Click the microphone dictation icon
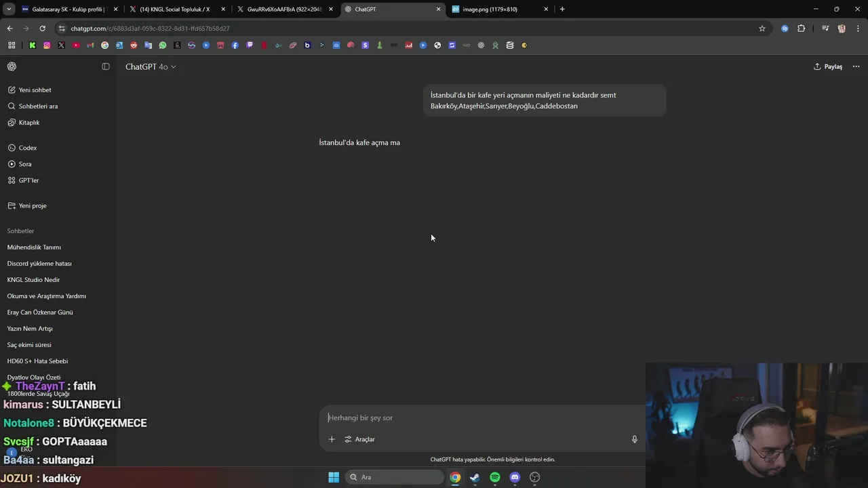The image size is (868, 488). (x=635, y=439)
